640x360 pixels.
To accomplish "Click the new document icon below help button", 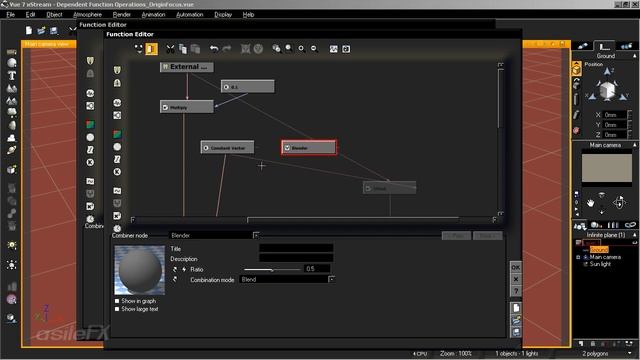I will tap(516, 308).
